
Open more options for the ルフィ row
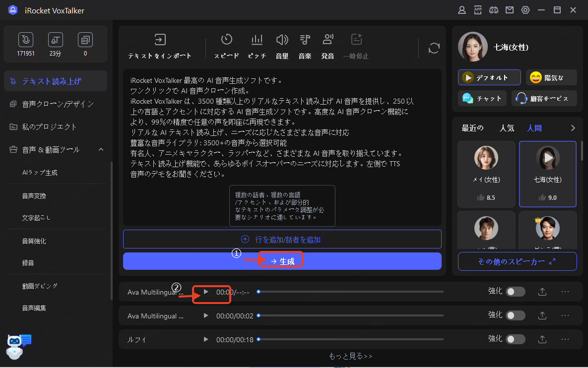[x=565, y=339]
